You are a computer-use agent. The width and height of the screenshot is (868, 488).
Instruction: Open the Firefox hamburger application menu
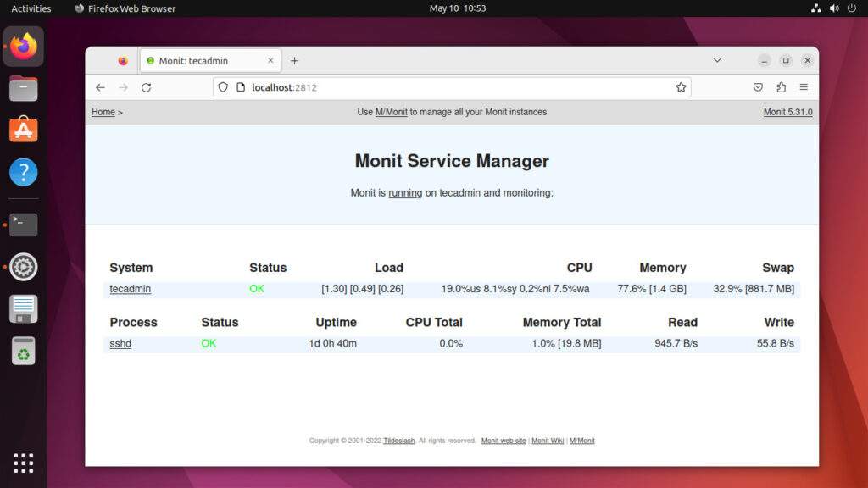tap(804, 87)
